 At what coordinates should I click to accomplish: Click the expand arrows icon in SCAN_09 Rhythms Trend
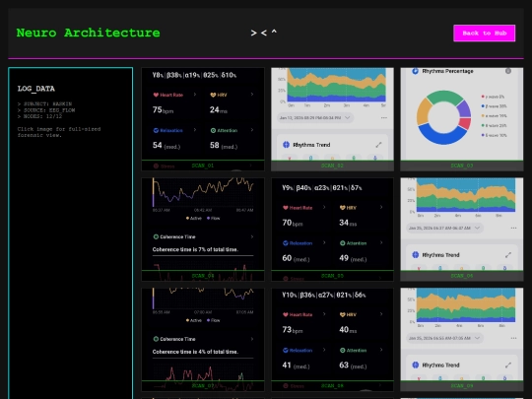(508, 366)
